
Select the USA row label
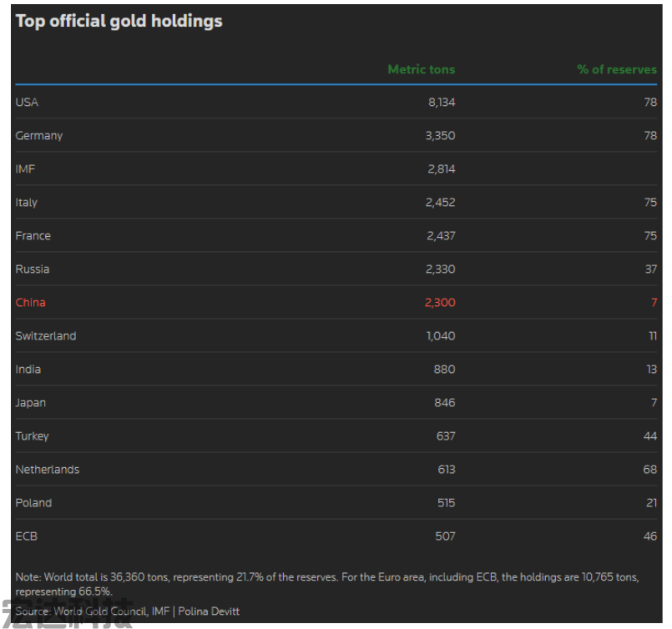click(x=27, y=102)
